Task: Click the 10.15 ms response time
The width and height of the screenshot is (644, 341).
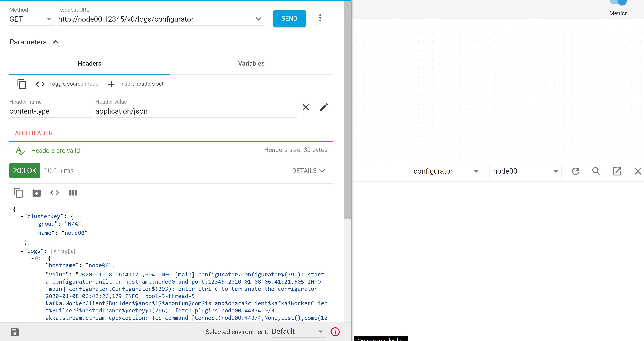Action: [x=59, y=171]
